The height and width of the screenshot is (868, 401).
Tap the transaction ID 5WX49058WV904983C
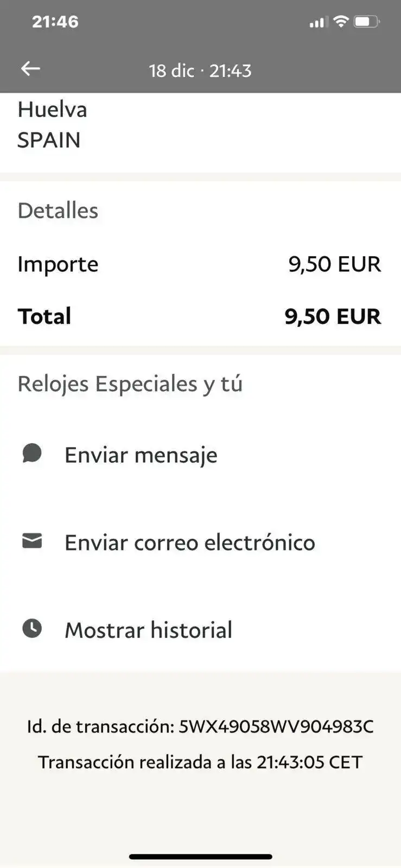pos(276,726)
